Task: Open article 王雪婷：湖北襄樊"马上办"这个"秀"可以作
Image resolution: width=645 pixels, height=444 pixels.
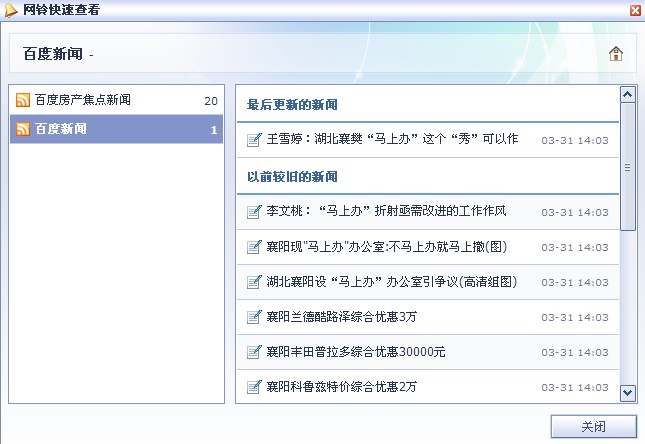Action: (x=392, y=139)
